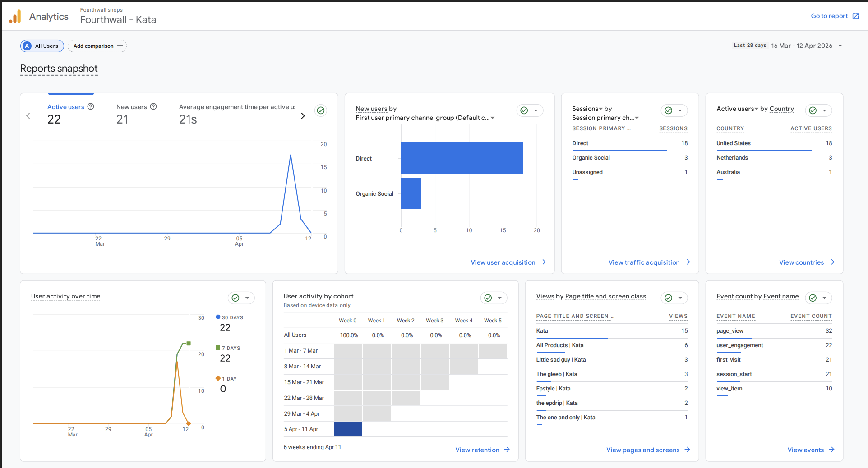Screen dimensions: 868x468
Task: Select the Active users metric tab
Action: pos(66,107)
